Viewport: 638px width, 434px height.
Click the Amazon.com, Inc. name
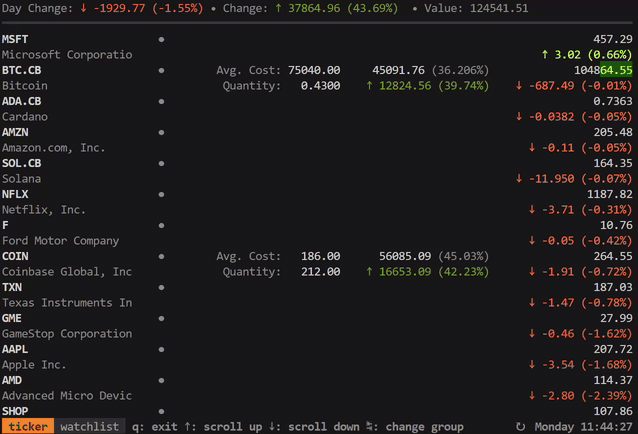coord(54,148)
